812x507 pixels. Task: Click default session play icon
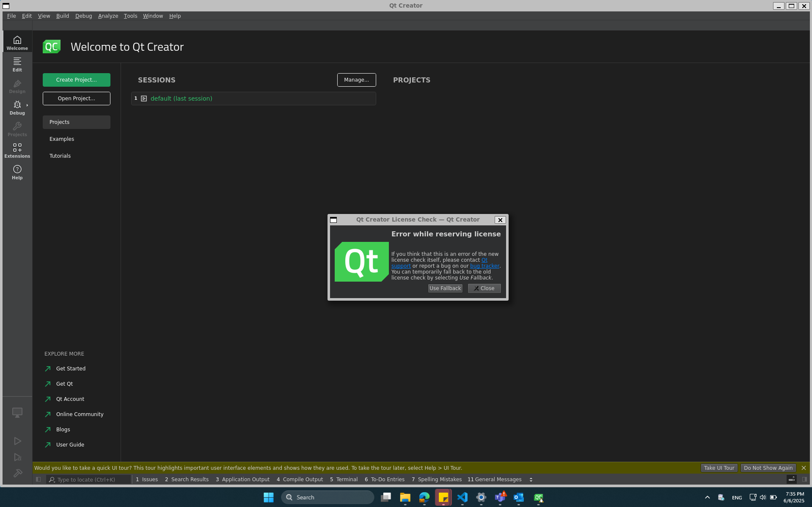click(x=144, y=99)
